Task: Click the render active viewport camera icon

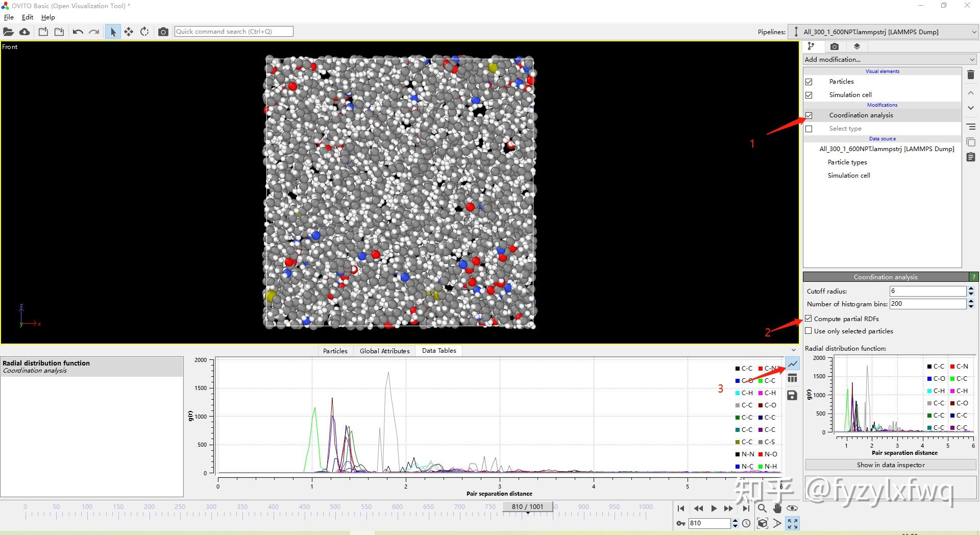Action: 163,32
